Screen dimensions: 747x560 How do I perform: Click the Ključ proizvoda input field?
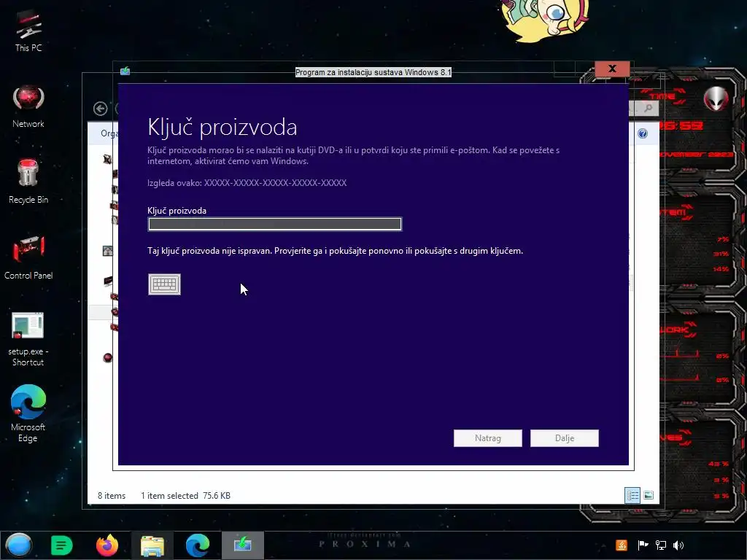pyautogui.click(x=275, y=224)
